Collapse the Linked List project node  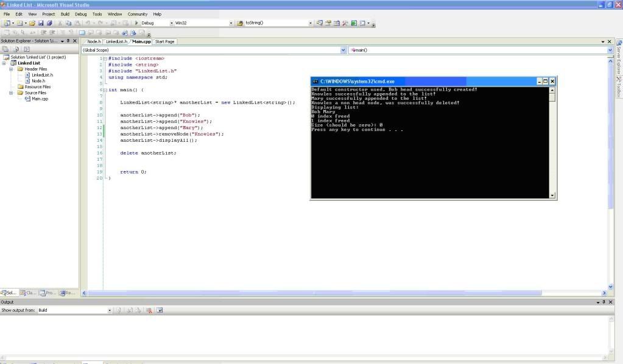click(4, 63)
